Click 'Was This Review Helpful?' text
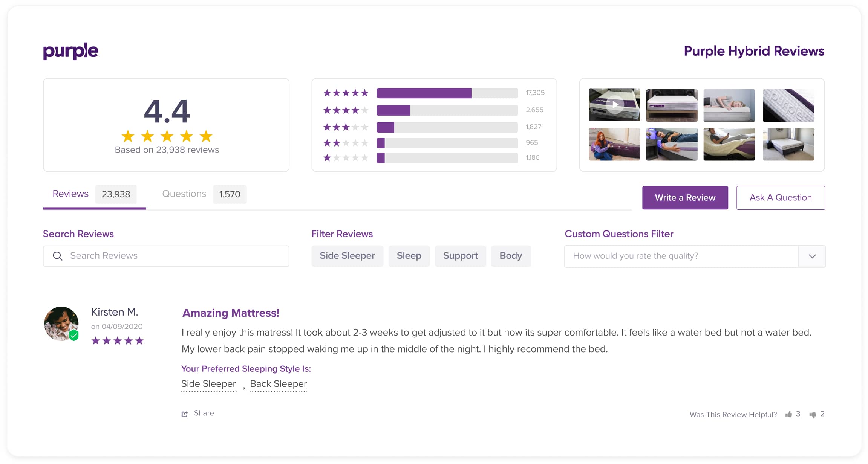This screenshot has width=868, height=464. coord(733,415)
